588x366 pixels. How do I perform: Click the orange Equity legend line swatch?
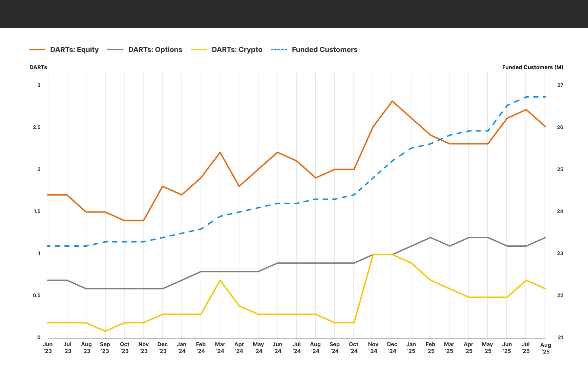[37, 50]
